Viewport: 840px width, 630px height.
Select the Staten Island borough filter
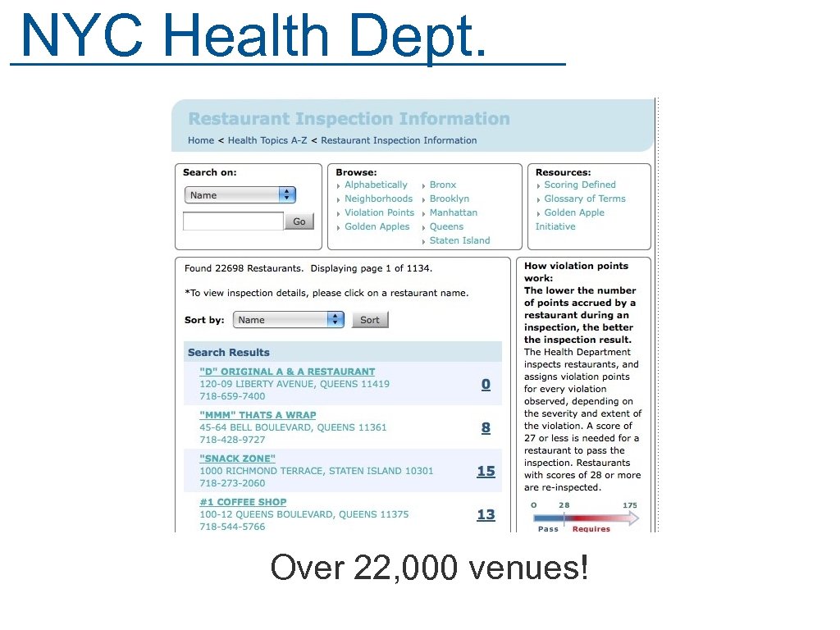coord(459,240)
